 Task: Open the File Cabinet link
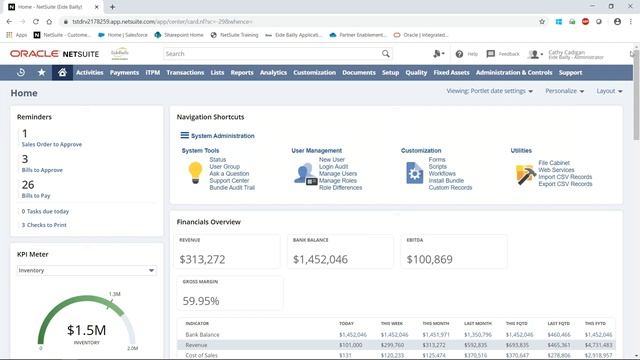click(554, 162)
